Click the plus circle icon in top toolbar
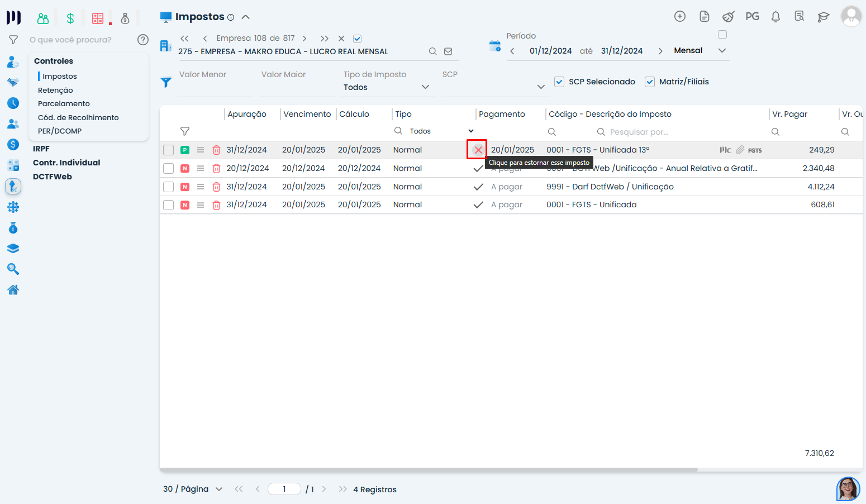Screen dimensions: 866x504 (x=679, y=17)
